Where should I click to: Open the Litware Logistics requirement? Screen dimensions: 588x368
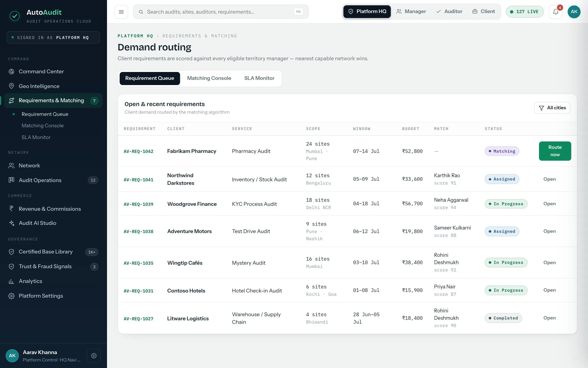click(x=549, y=318)
